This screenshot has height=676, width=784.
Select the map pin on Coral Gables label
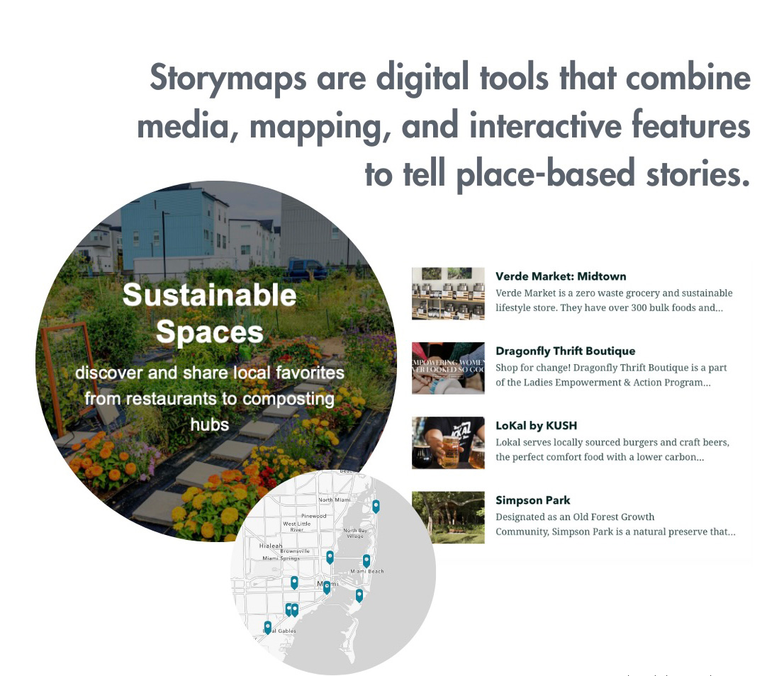[x=268, y=628]
